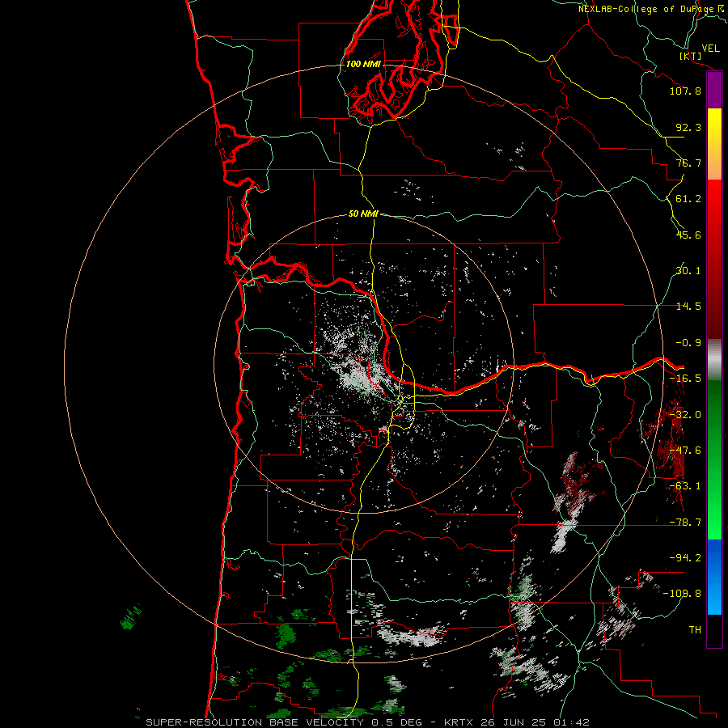Click the KRTX station identifier
Screen dimensions: 728x728
pos(459,722)
